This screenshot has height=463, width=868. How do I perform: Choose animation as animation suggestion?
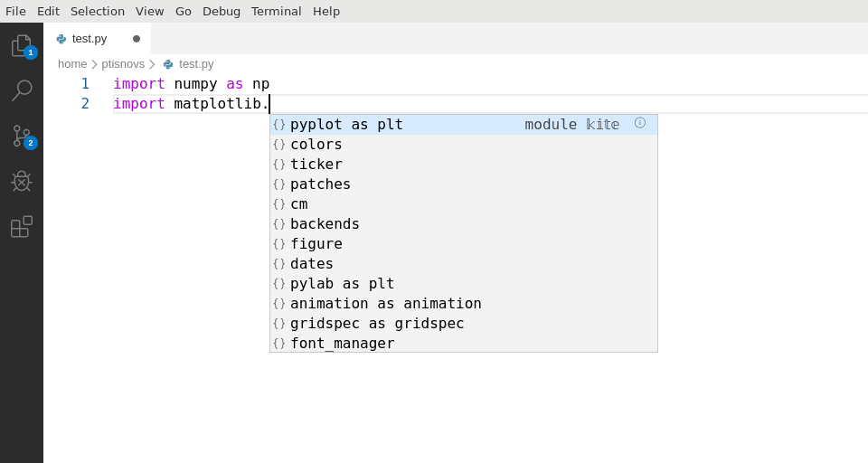tap(464, 304)
